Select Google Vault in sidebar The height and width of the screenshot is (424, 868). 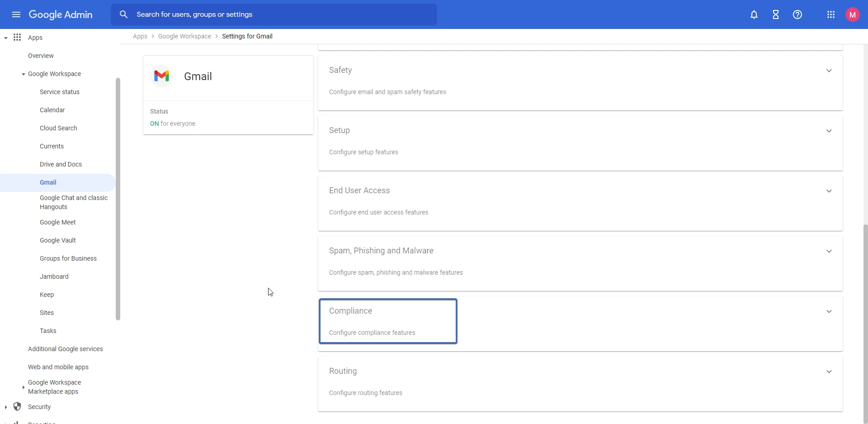coord(57,240)
